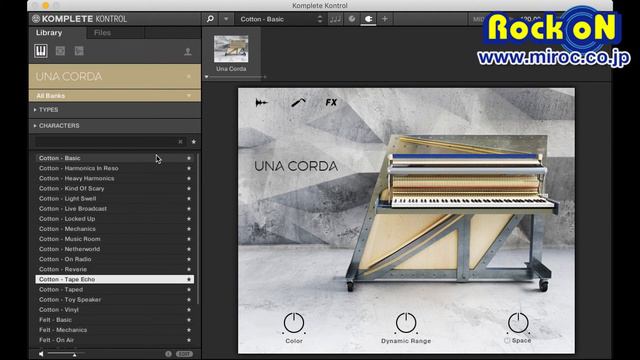
Task: Click the plus icon in header
Action: click(x=384, y=19)
